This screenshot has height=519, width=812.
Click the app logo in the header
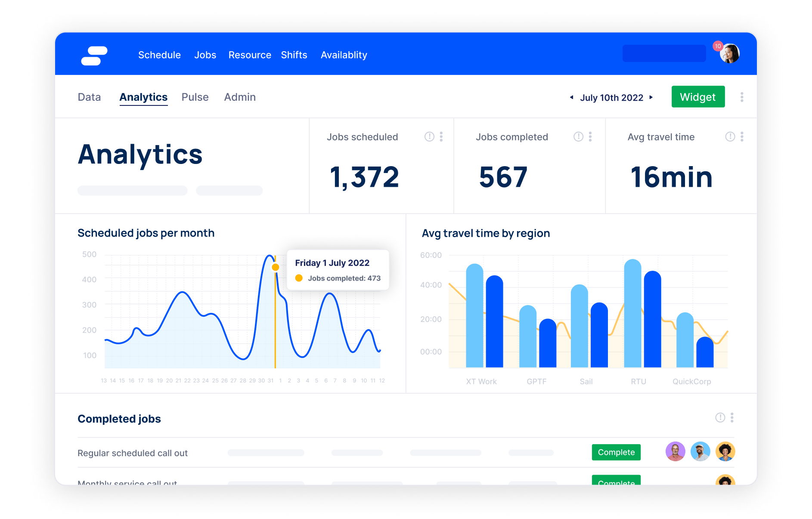tap(94, 56)
